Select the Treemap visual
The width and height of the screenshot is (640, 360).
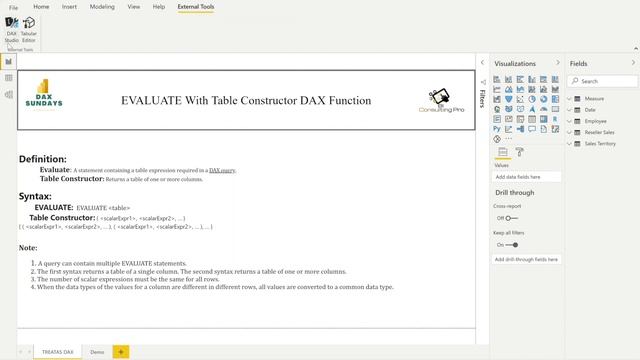coord(555,99)
